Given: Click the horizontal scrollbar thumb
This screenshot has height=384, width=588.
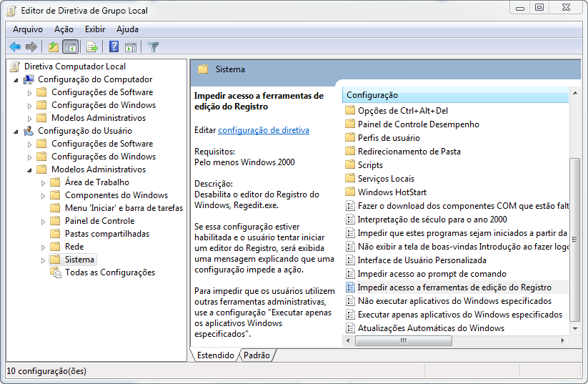Looking at the screenshot, I should pos(404,340).
